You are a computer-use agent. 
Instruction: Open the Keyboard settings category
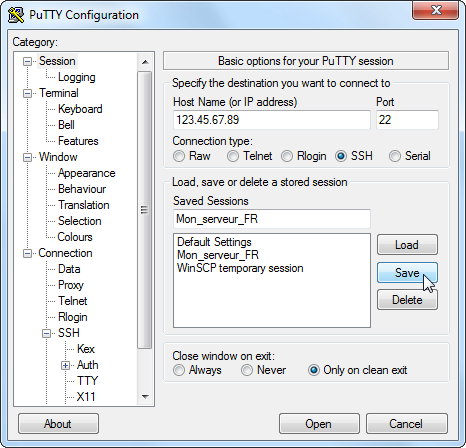(80, 109)
